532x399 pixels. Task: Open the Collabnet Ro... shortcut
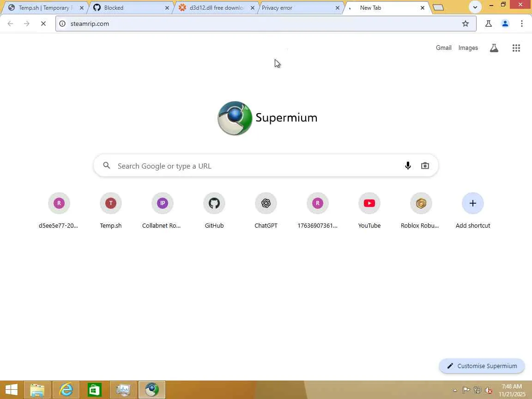(x=162, y=211)
